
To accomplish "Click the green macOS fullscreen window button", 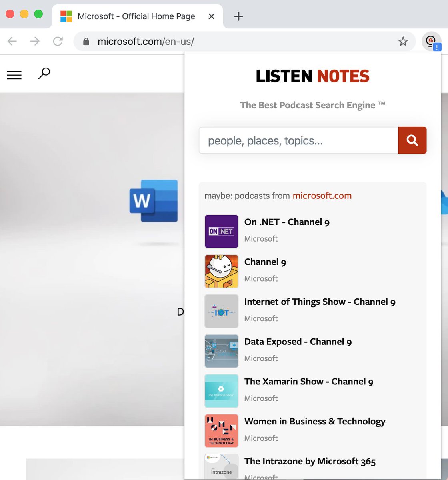I will (x=38, y=14).
